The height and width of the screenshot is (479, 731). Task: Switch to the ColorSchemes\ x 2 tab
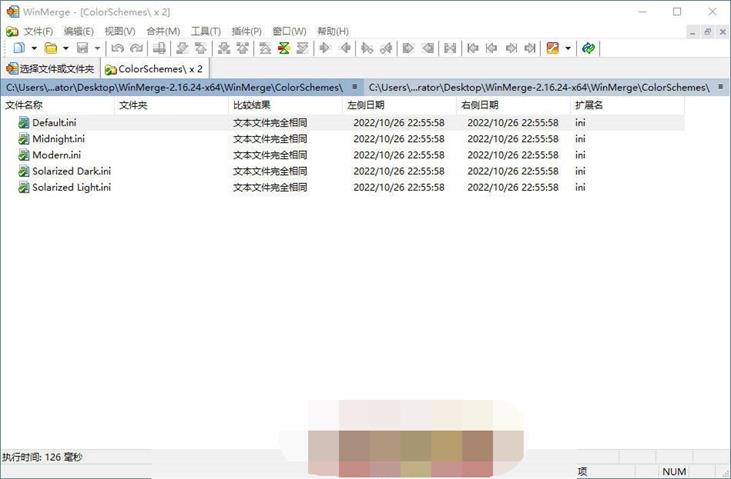(155, 69)
